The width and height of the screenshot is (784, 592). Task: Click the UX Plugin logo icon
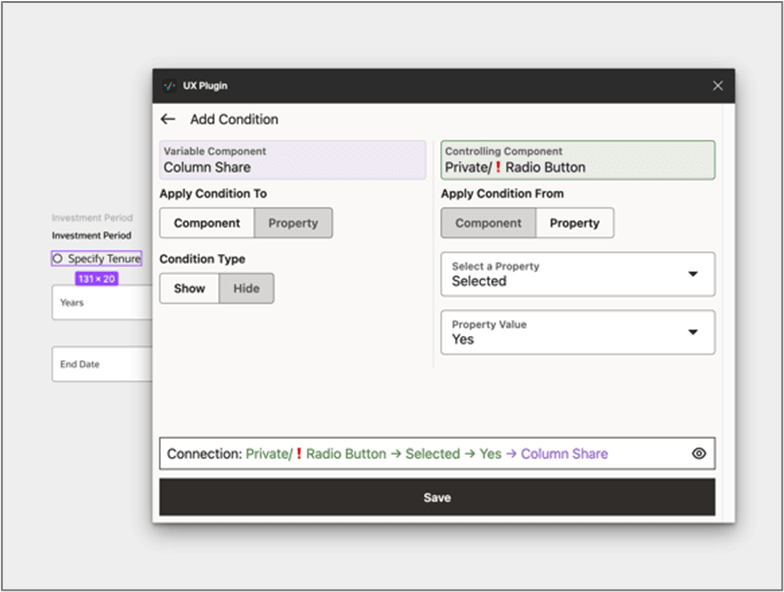click(x=170, y=86)
